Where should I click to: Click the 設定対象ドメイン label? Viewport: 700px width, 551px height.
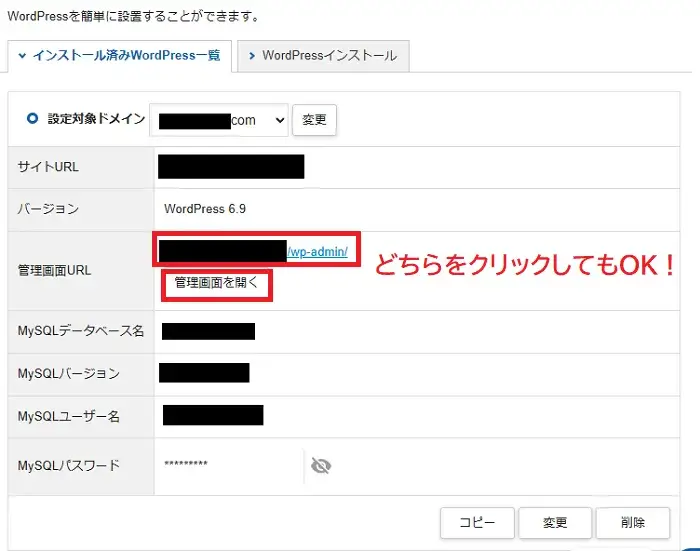pos(96,119)
